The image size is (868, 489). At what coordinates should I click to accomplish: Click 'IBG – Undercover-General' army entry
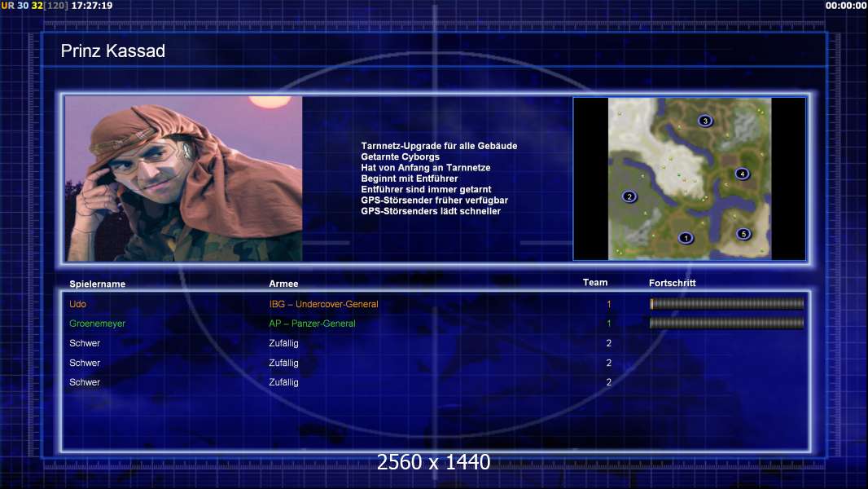point(324,304)
